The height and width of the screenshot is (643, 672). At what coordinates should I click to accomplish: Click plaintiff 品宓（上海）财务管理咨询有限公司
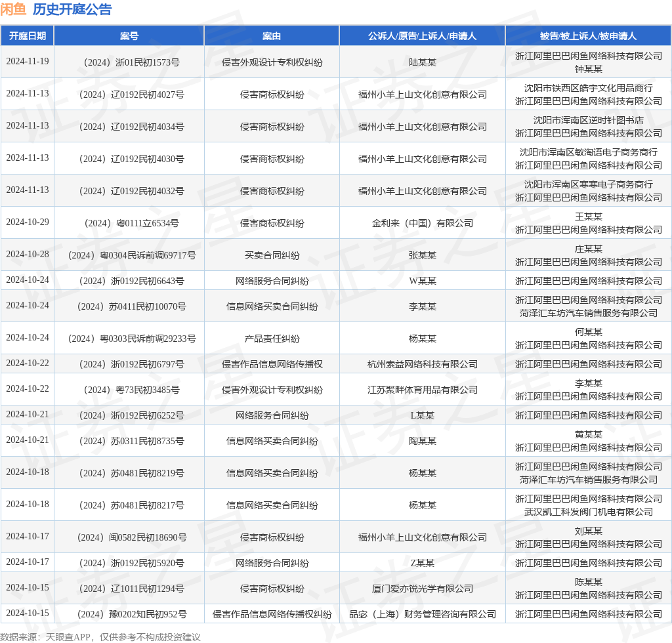pyautogui.click(x=422, y=614)
